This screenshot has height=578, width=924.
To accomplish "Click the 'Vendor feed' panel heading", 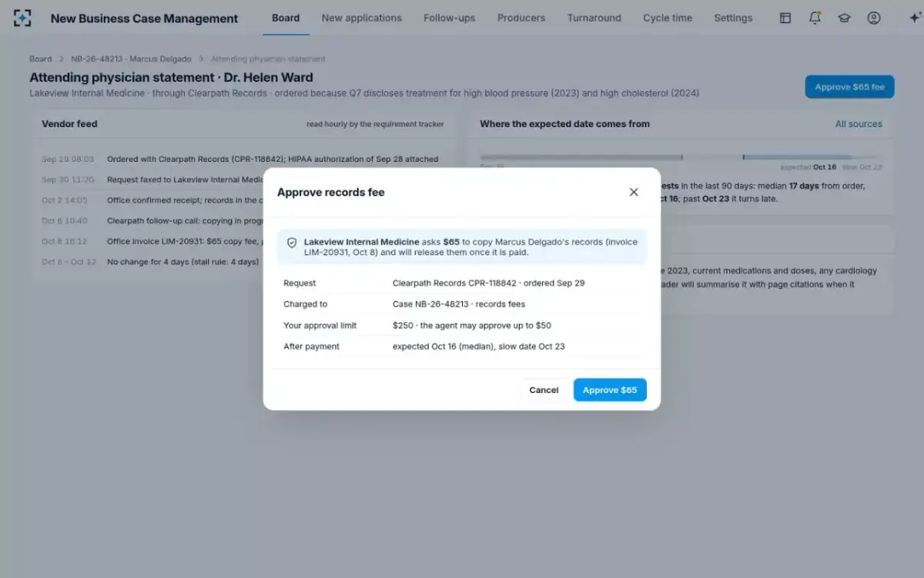I will point(69,123).
